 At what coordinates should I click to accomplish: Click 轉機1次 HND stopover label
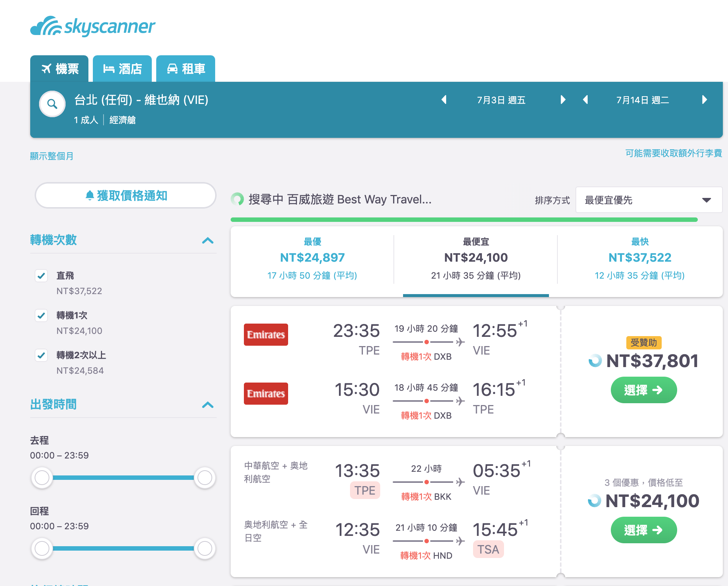pyautogui.click(x=426, y=555)
